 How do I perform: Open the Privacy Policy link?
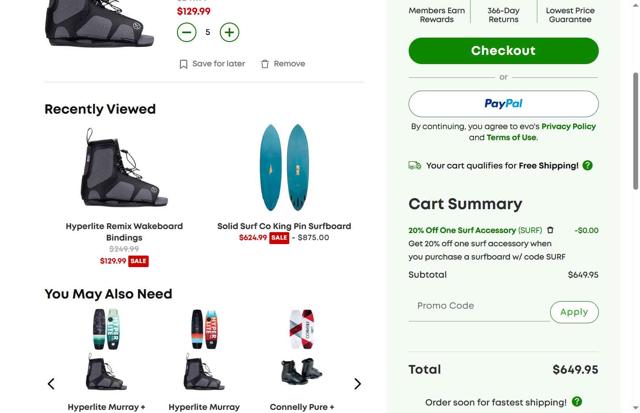[x=568, y=127]
